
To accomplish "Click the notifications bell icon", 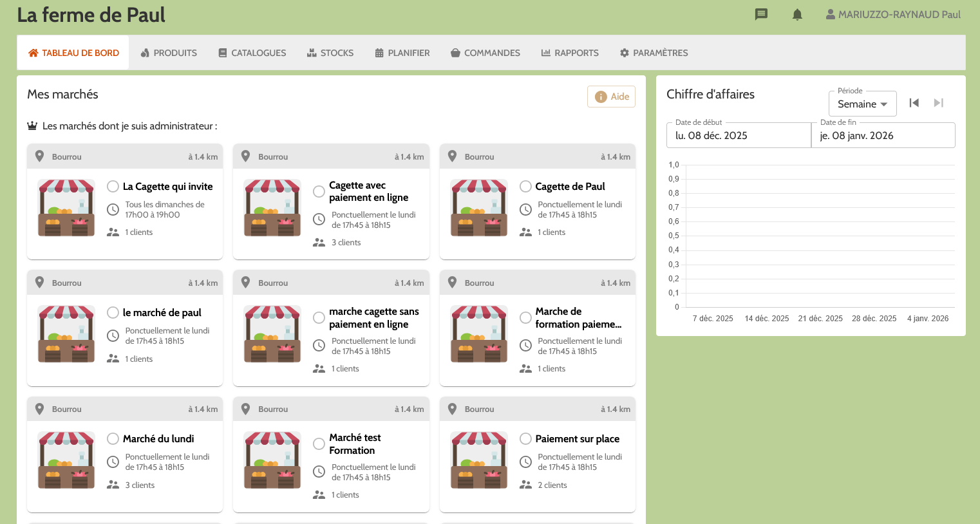I will pyautogui.click(x=797, y=14).
